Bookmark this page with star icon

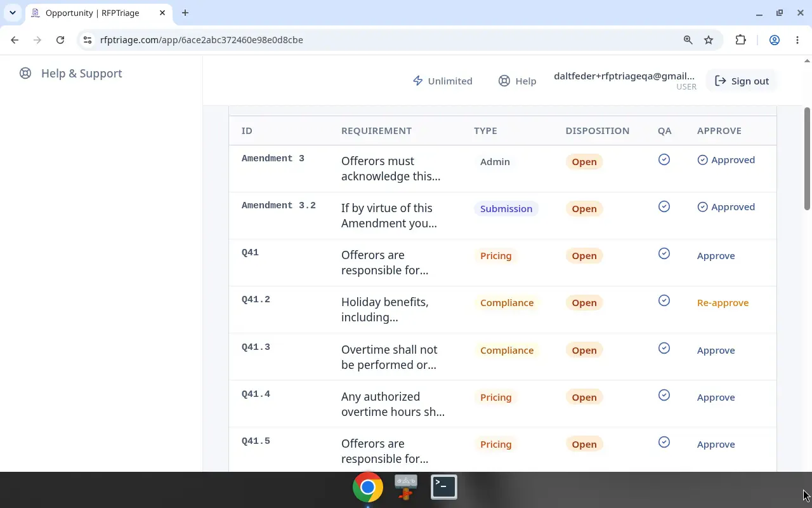point(709,39)
